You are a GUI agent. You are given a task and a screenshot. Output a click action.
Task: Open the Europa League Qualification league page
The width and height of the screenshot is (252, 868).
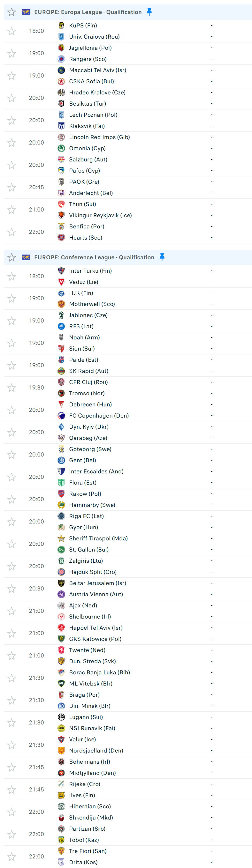[x=88, y=12]
